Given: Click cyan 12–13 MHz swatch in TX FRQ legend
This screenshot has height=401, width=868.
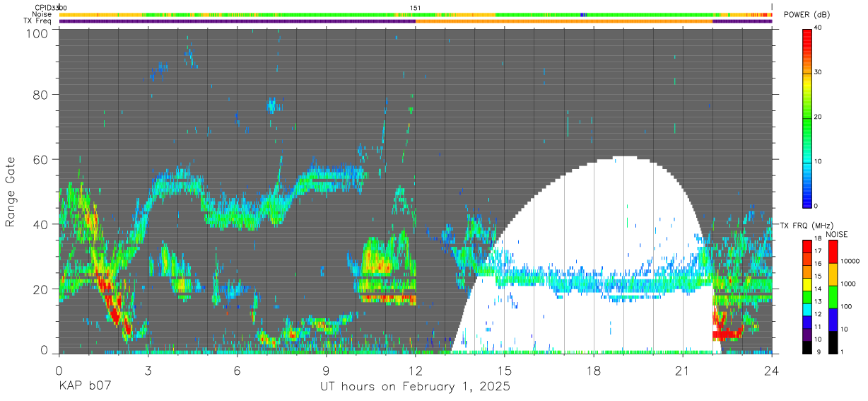Looking at the screenshot, I should [807, 309].
